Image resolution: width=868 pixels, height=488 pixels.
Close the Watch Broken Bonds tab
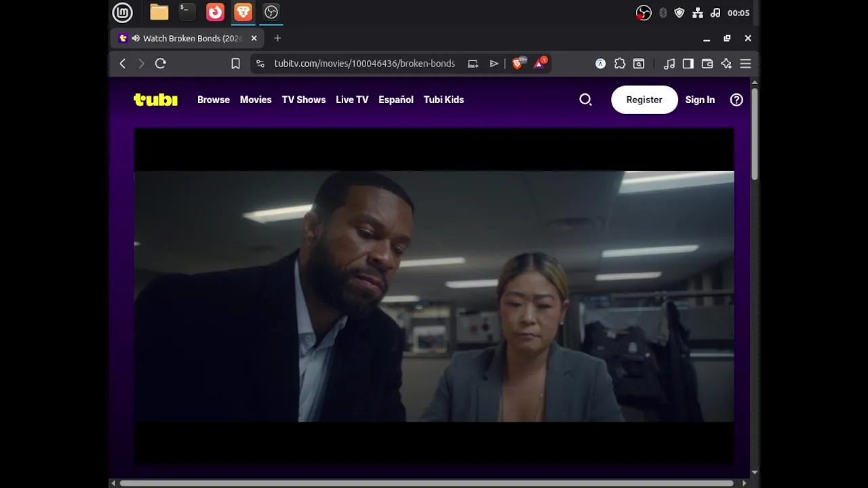[254, 39]
